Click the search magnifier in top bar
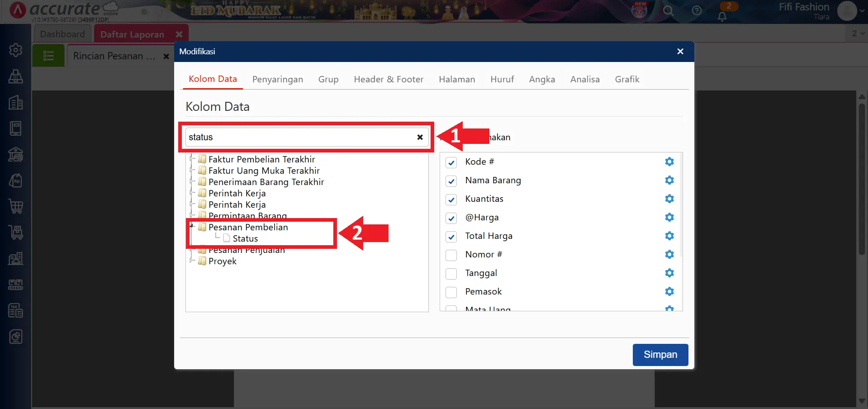 click(x=668, y=11)
